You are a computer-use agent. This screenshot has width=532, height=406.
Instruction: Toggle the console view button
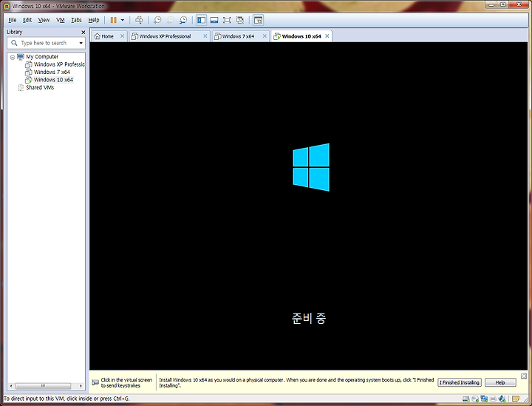coord(258,20)
